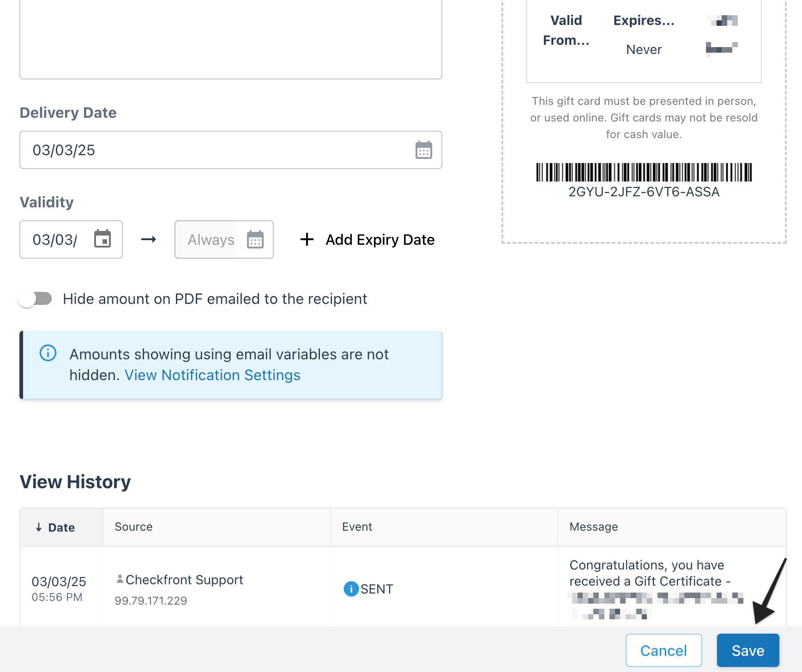Click the Validity section label

pyautogui.click(x=47, y=202)
